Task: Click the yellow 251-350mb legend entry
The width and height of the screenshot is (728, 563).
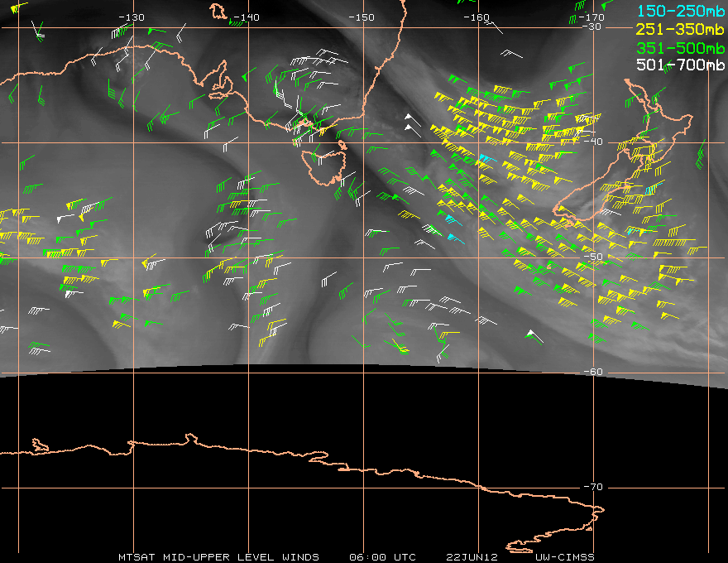Action: (x=681, y=30)
